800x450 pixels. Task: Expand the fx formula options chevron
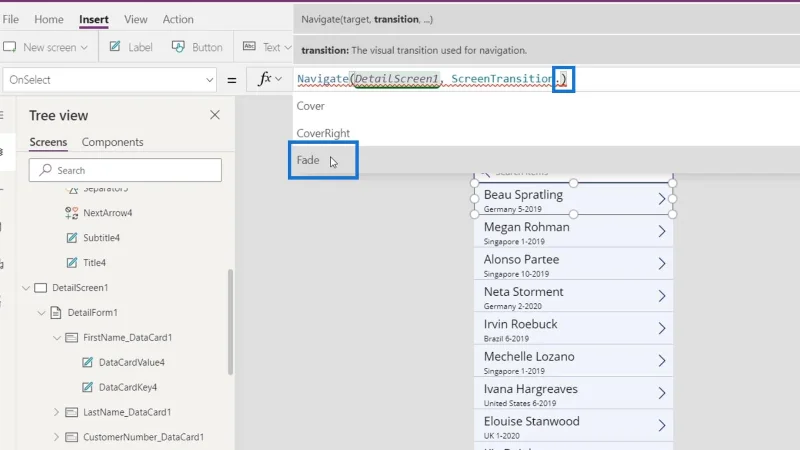[279, 79]
